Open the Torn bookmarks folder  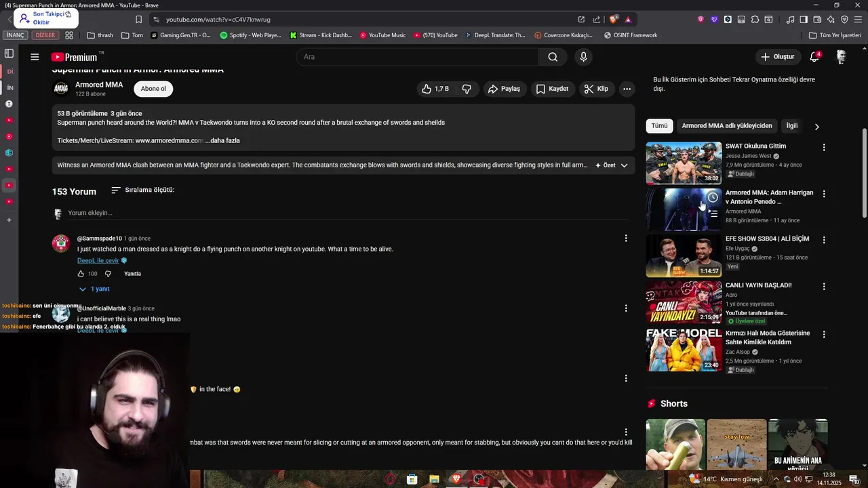(132, 35)
